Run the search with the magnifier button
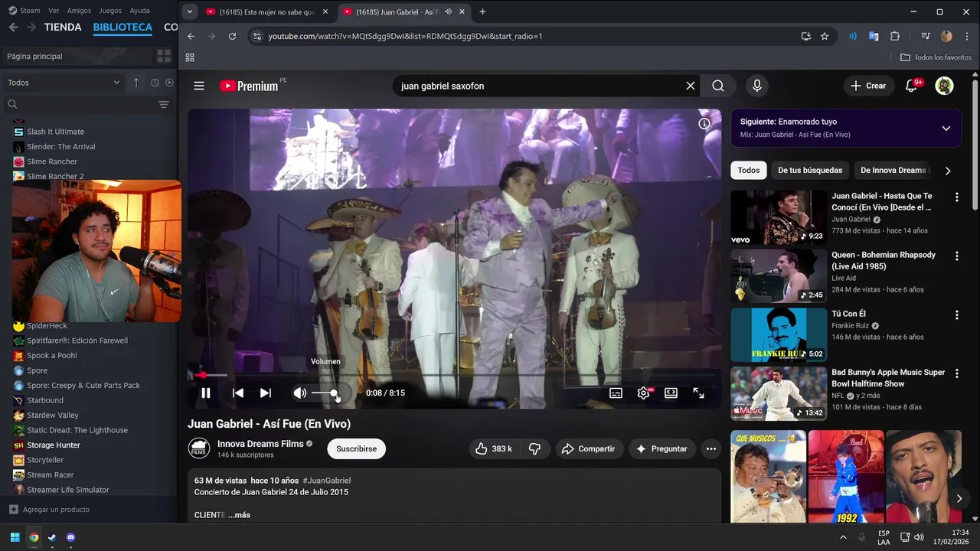 [x=718, y=86]
